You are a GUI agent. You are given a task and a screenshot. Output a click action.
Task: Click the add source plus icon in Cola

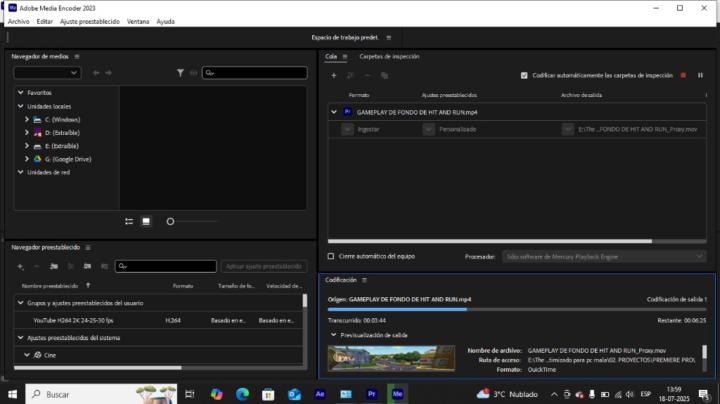click(333, 75)
